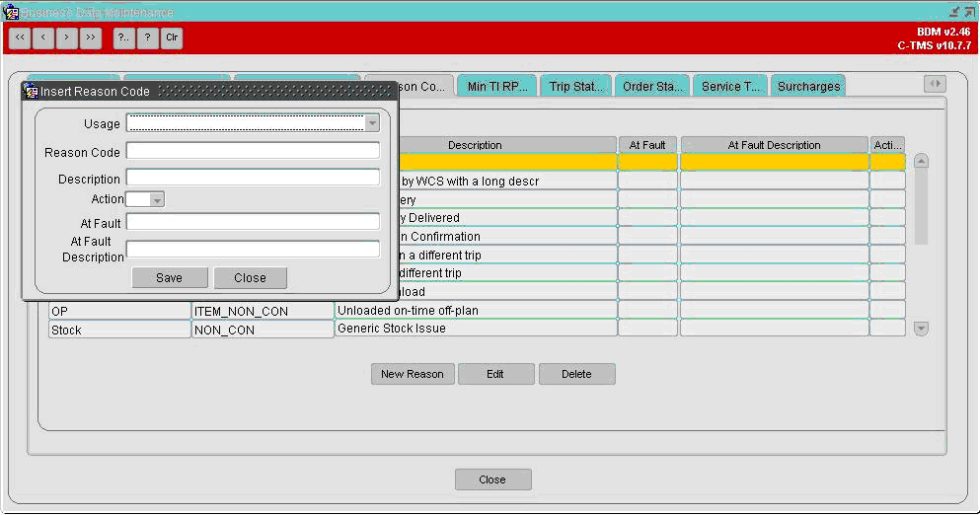980x515 pixels.
Task: Clear the form with Clr button
Action: 172,37
